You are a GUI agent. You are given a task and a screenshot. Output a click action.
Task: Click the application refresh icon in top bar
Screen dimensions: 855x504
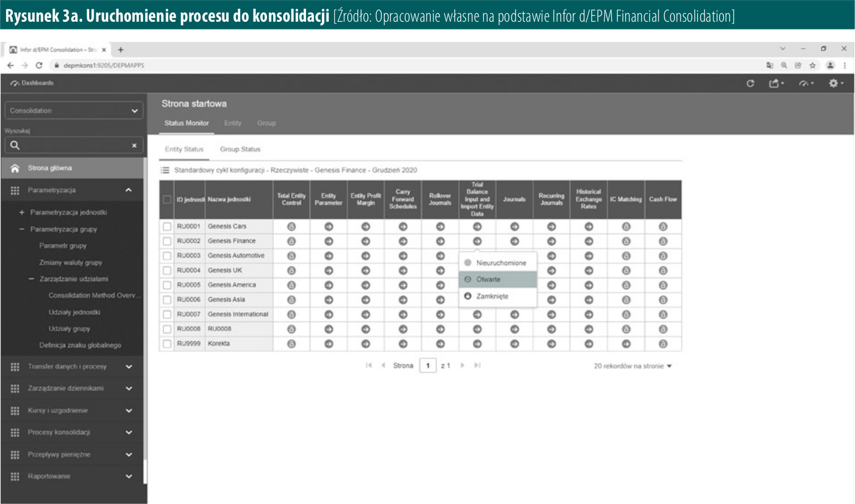click(x=750, y=83)
